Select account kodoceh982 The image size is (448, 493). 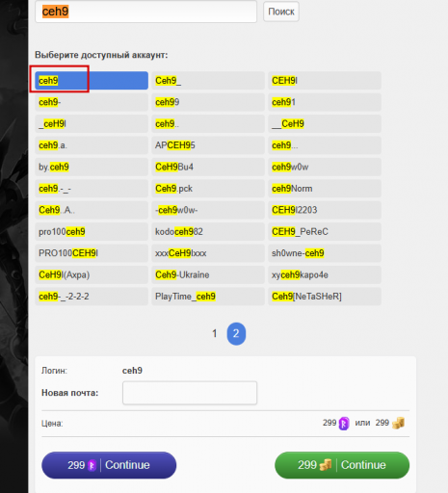tap(208, 232)
